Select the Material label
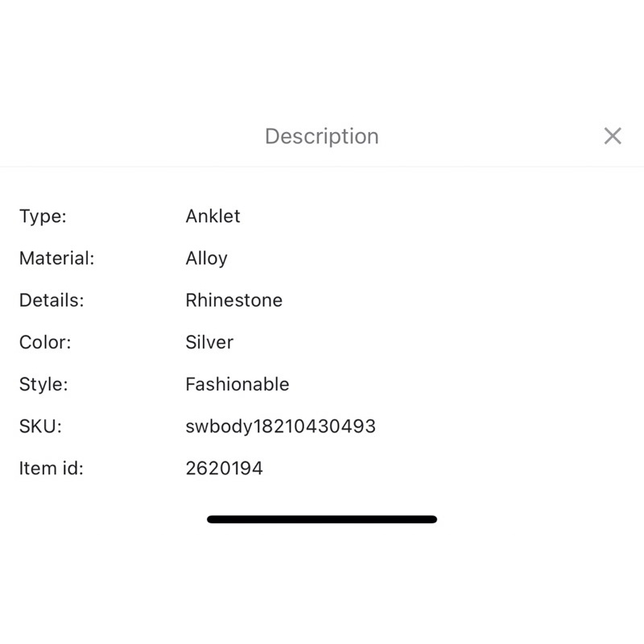The width and height of the screenshot is (644, 644). tap(56, 258)
